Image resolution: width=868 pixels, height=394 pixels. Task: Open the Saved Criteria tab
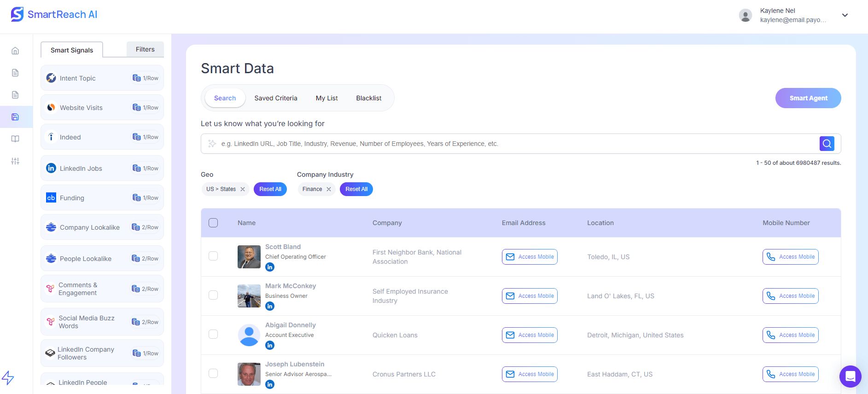(x=275, y=98)
